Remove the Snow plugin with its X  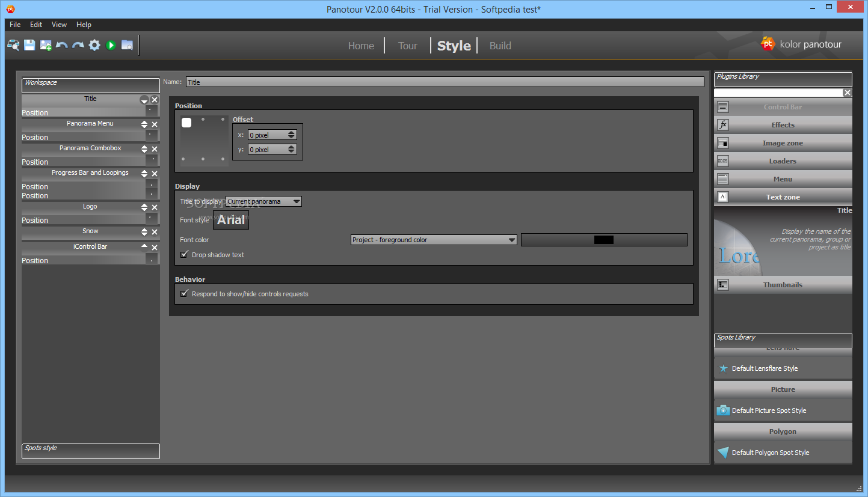click(155, 232)
